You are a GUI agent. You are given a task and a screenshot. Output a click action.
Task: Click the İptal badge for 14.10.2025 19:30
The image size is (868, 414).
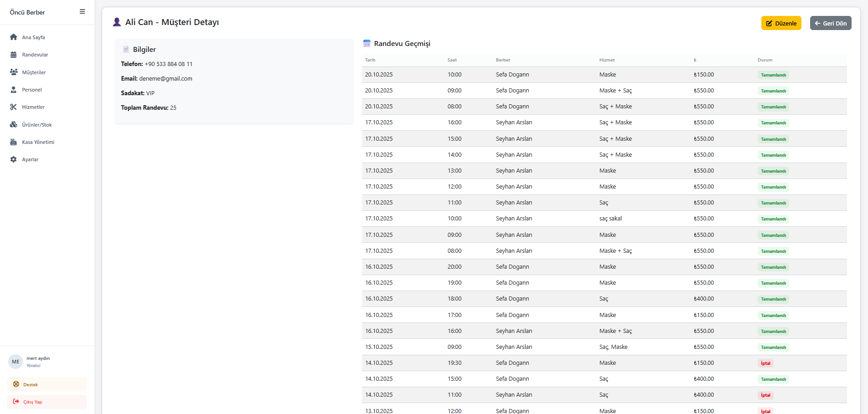tap(765, 363)
